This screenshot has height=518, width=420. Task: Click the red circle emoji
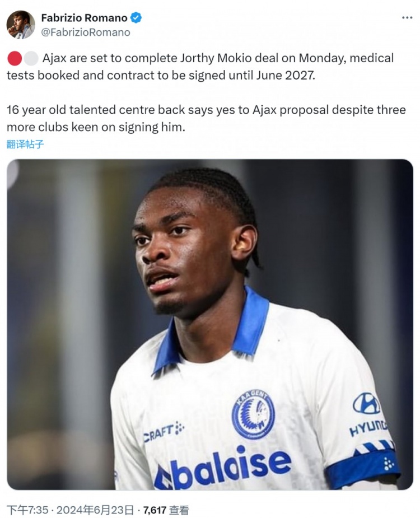click(x=15, y=58)
